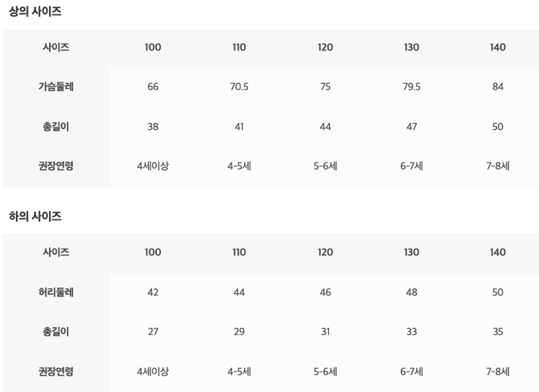Viewport: 539px width, 392px height.
Task: Click waist measurement value 42
Action: [153, 292]
